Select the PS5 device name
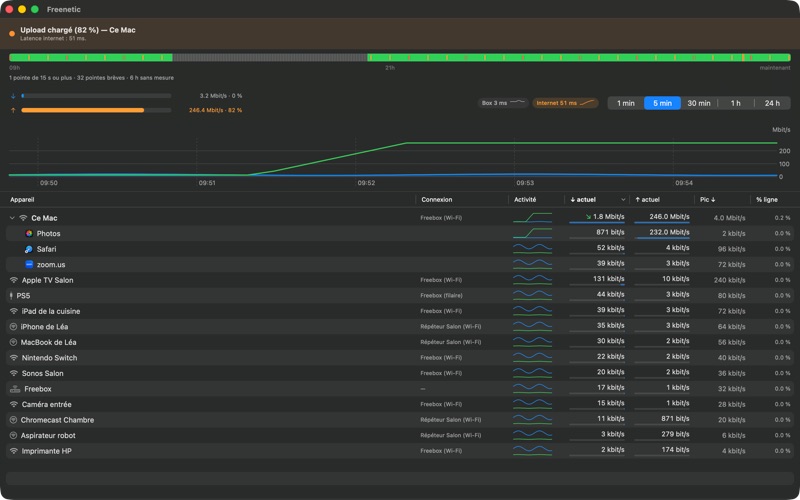The height and width of the screenshot is (500, 800). coord(23,295)
